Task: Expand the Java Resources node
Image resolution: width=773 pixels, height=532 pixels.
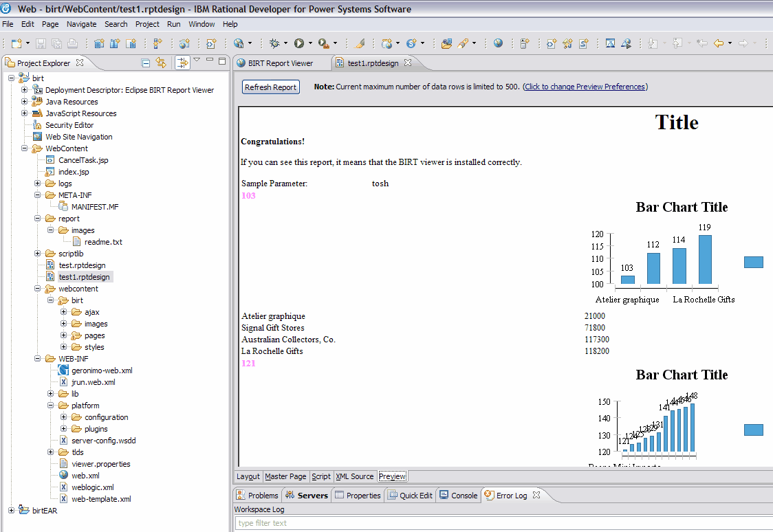Action: 24,102
